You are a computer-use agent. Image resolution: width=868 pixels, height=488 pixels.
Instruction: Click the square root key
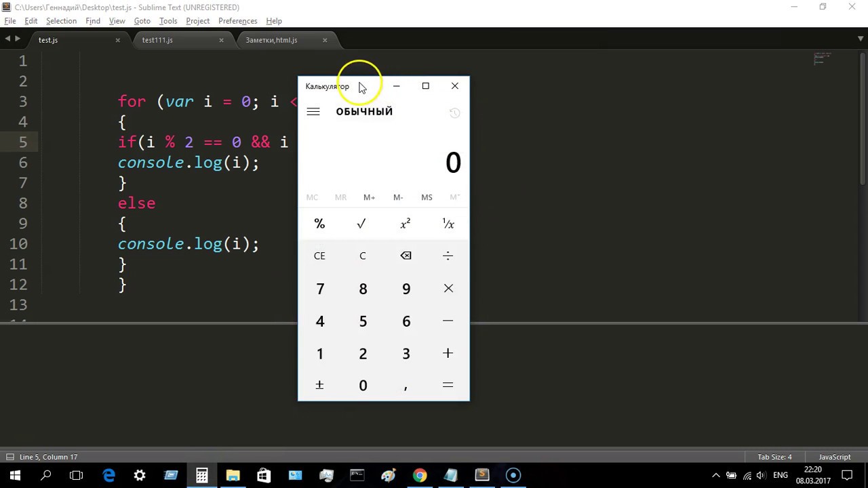coord(362,224)
